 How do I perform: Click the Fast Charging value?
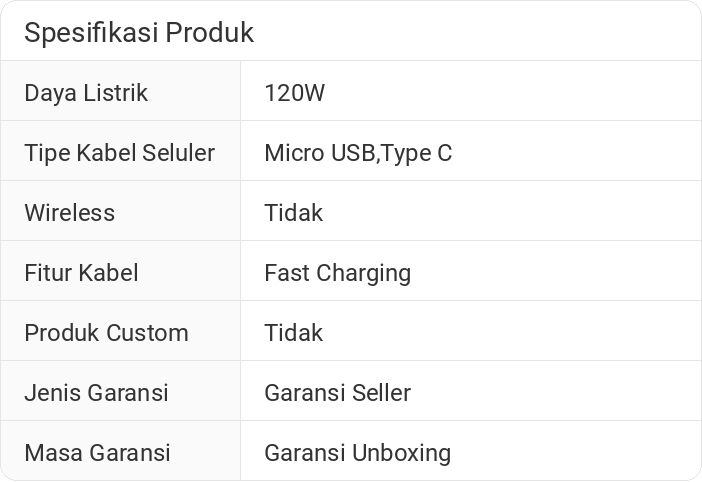(337, 273)
